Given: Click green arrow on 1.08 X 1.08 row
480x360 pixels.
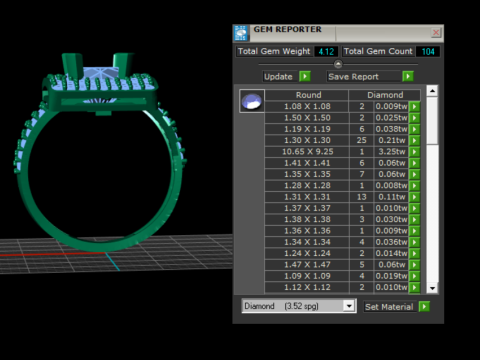Looking at the screenshot, I should pos(414,107).
